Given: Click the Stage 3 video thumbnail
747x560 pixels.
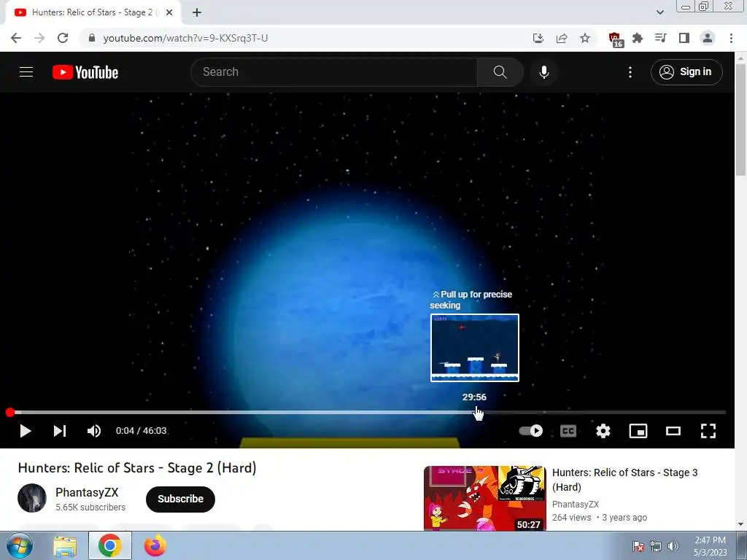Looking at the screenshot, I should pos(485,499).
